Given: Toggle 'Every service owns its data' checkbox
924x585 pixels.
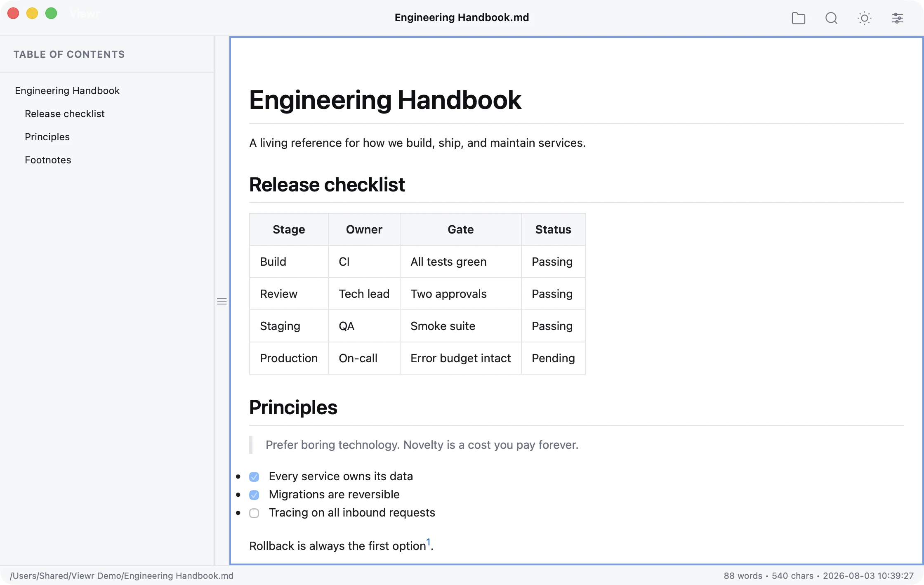Looking at the screenshot, I should (254, 477).
